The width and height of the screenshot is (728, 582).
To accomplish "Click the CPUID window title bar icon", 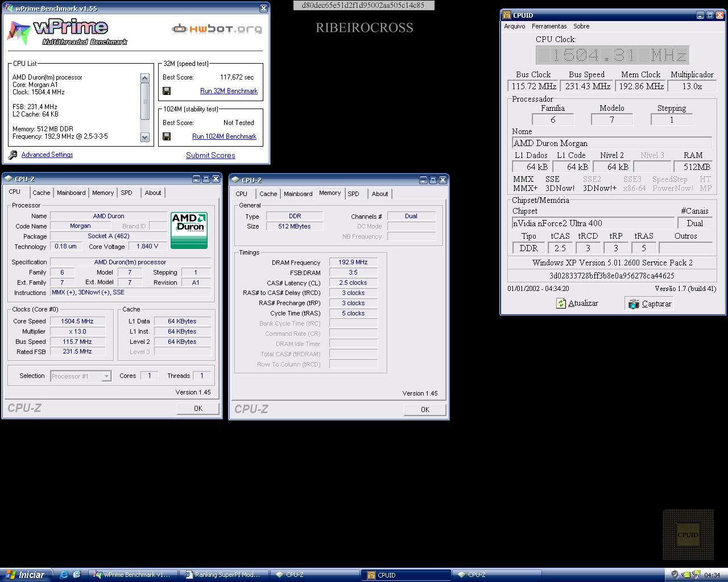I will tap(507, 15).
